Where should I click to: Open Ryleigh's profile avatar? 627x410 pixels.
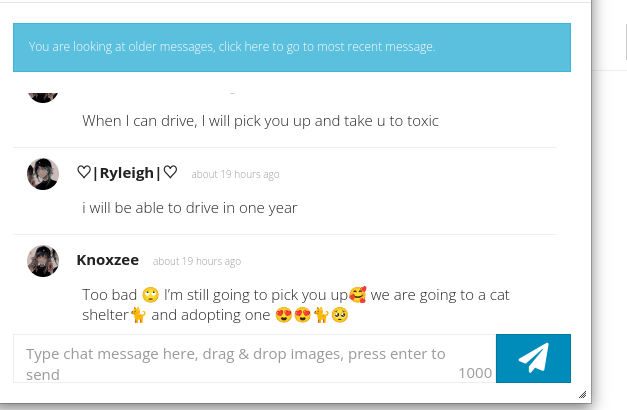coord(43,174)
